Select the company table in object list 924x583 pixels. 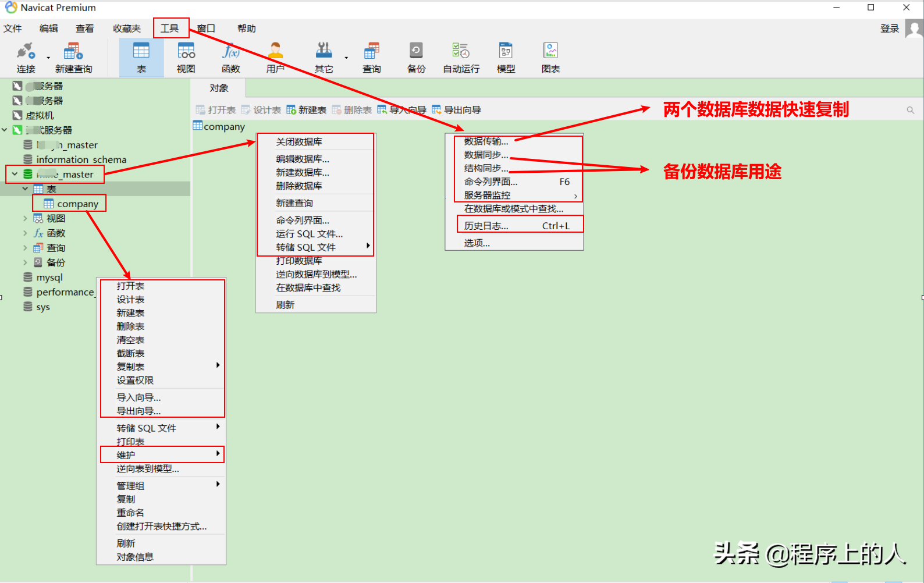point(219,126)
